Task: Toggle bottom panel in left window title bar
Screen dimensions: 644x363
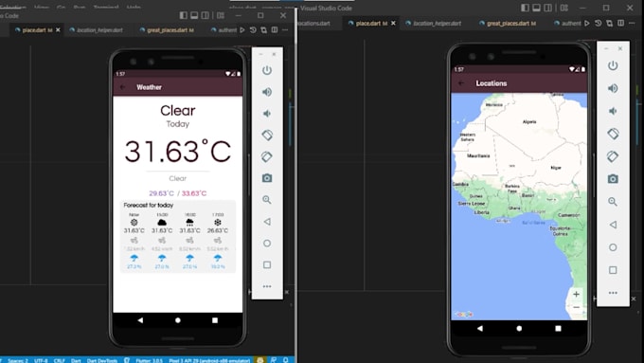Action: (x=194, y=15)
